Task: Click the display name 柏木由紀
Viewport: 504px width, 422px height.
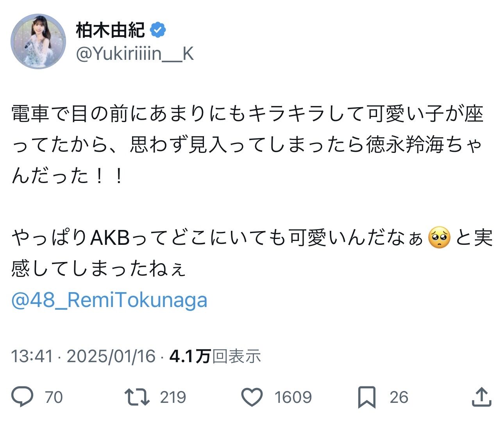Action: click(111, 30)
